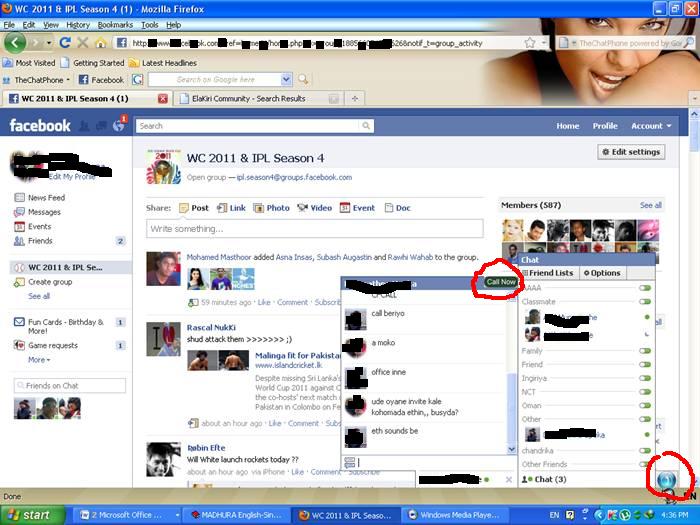Click the Friends on Chat search field
This screenshot has height=525, width=700.
(70, 386)
